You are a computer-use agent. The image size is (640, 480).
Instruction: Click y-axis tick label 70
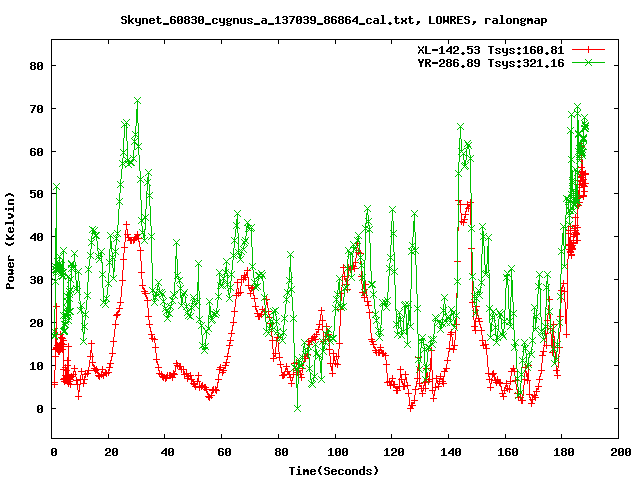[x=36, y=109]
